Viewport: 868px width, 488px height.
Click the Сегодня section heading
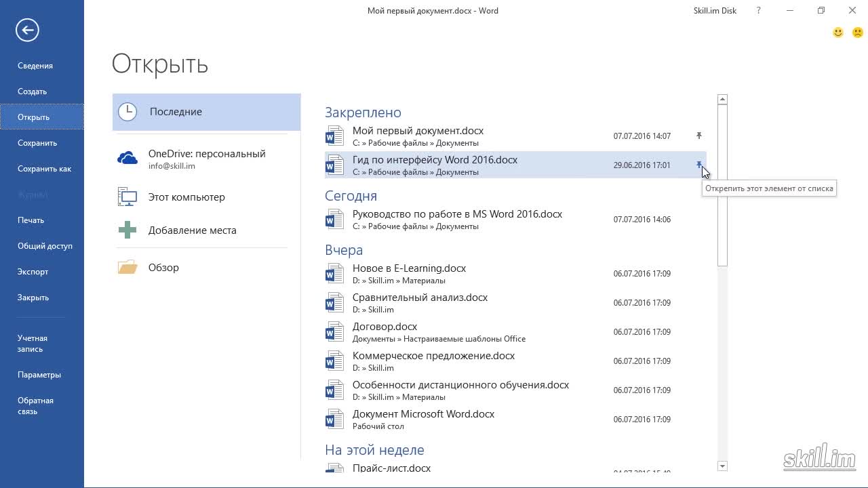pos(351,196)
